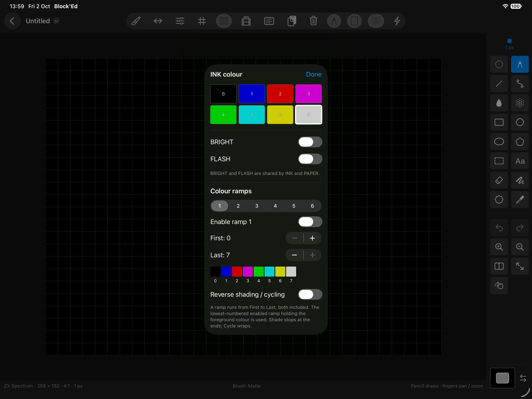Select the lasso circle selection tool
The height and width of the screenshot is (399, 532).
pos(499,64)
